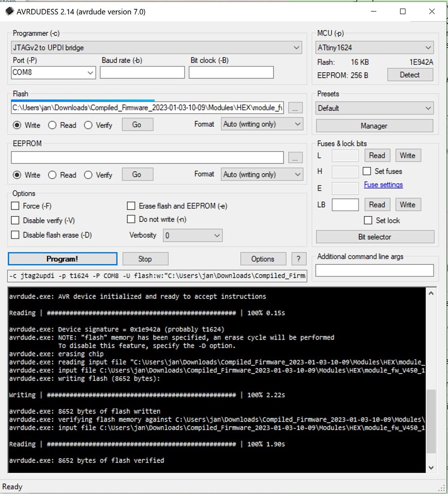This screenshot has height=494, width=448.
Task: Open the EEPROM file browser via its "..." button
Action: [295, 157]
